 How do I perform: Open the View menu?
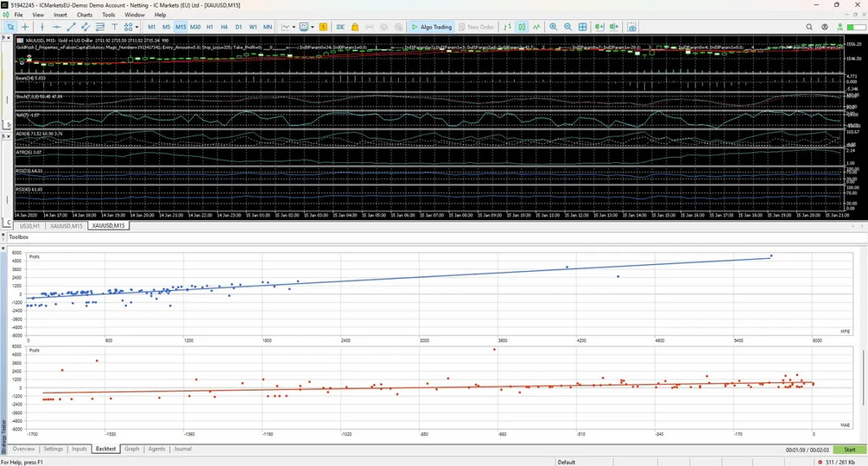[x=38, y=15]
